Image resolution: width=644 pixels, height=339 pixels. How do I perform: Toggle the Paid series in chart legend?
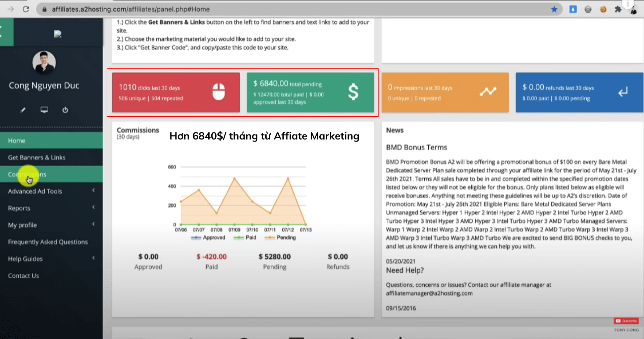pyautogui.click(x=245, y=237)
